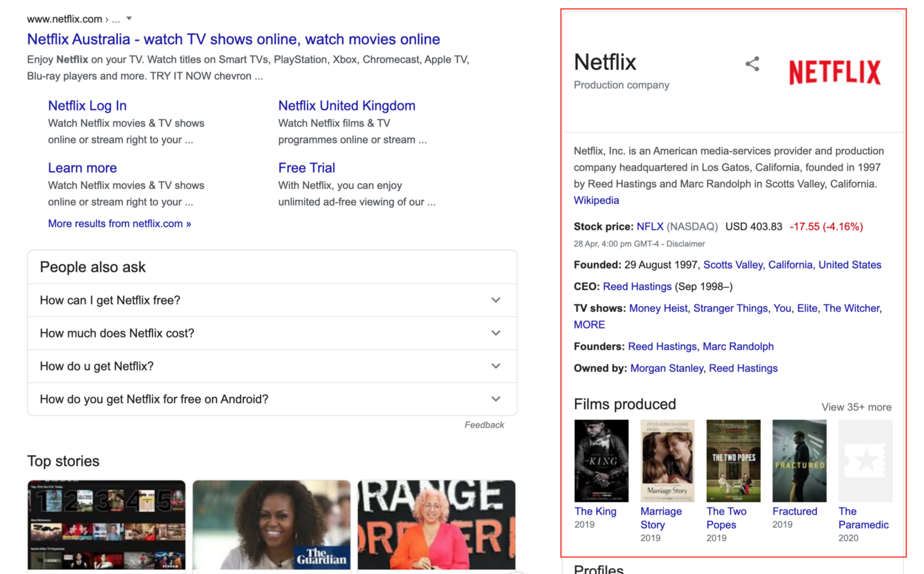Screen dimensions: 924x574
Task: Click the 'Production company' subtitle
Action: tap(621, 85)
